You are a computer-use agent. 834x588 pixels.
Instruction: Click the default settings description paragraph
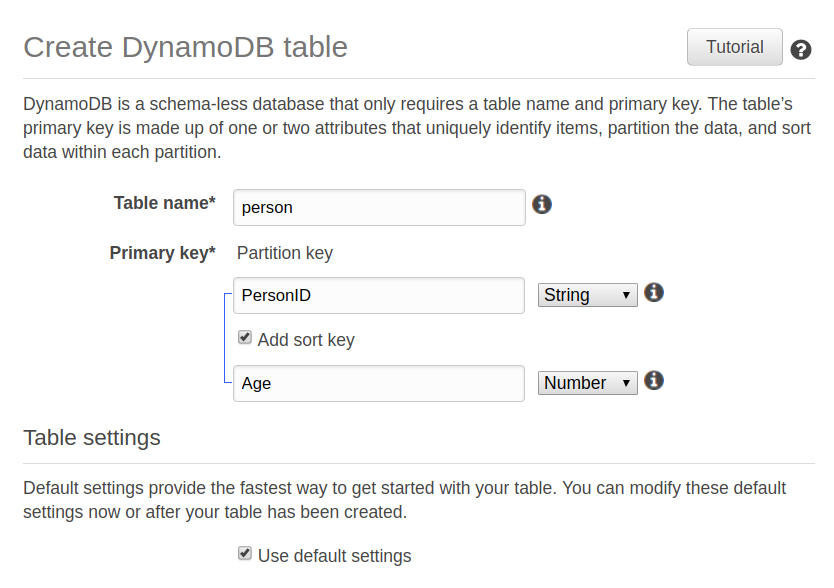click(404, 500)
